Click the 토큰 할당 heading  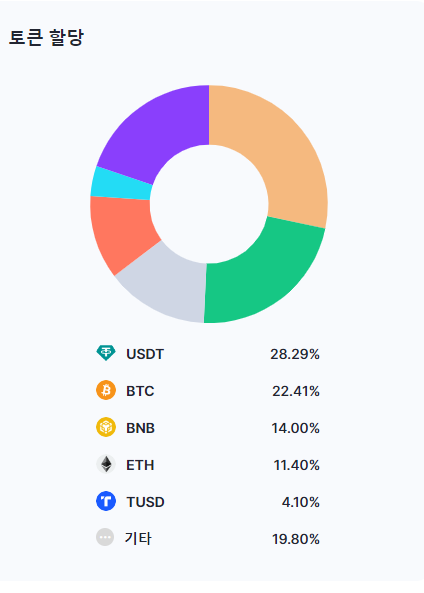pyautogui.click(x=46, y=37)
